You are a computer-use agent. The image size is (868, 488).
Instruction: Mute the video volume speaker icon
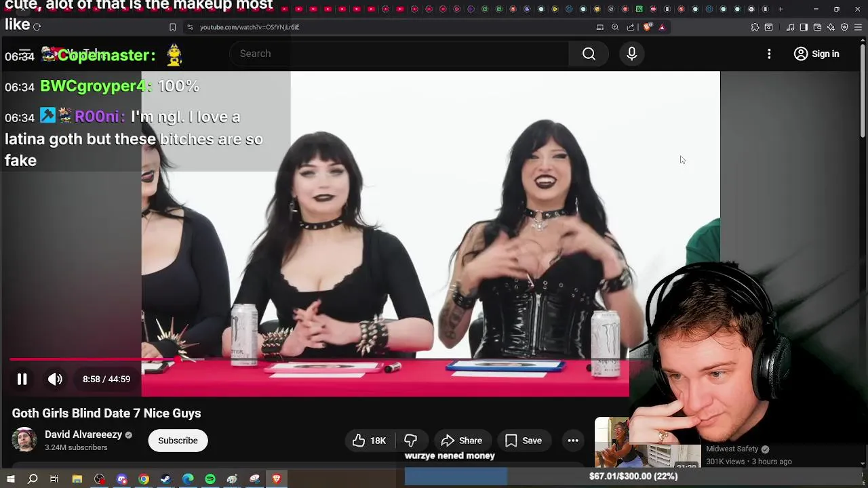(55, 379)
